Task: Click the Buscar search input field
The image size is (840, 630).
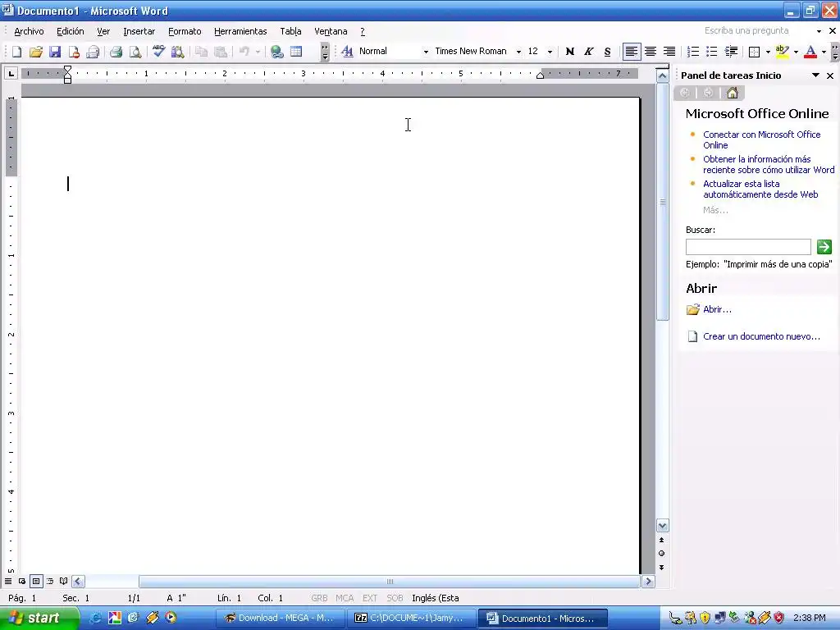Action: 748,246
